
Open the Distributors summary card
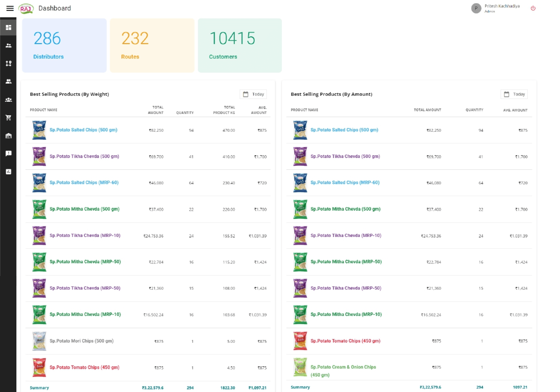coord(64,45)
